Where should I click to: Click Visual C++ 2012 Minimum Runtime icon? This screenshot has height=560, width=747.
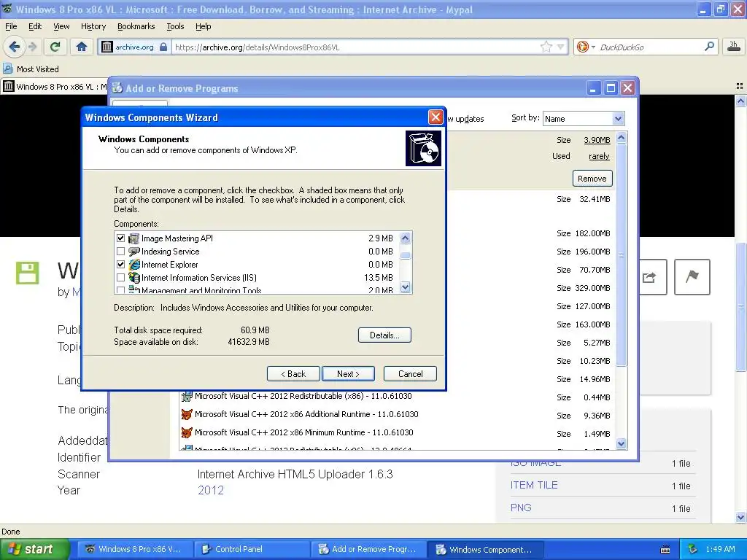[187, 432]
